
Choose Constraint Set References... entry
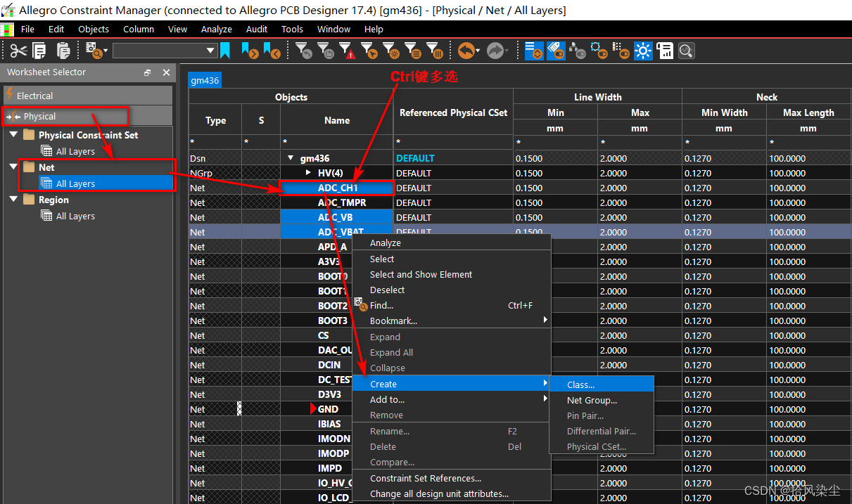451,478
